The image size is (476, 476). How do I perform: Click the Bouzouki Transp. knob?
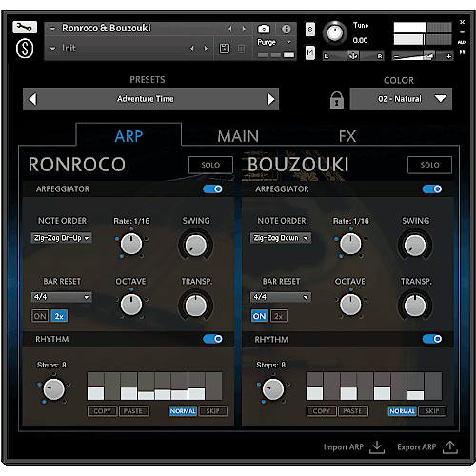[x=415, y=306]
